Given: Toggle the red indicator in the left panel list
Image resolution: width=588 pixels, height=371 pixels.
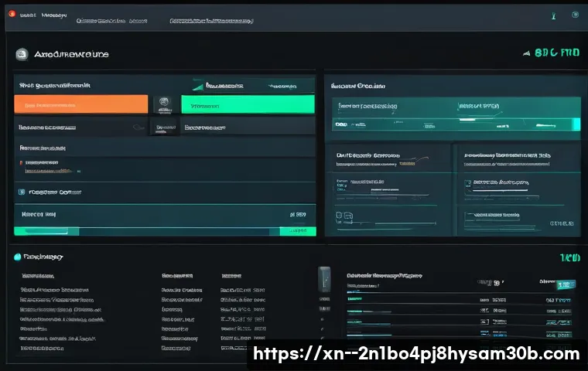Looking at the screenshot, I should tap(20, 163).
